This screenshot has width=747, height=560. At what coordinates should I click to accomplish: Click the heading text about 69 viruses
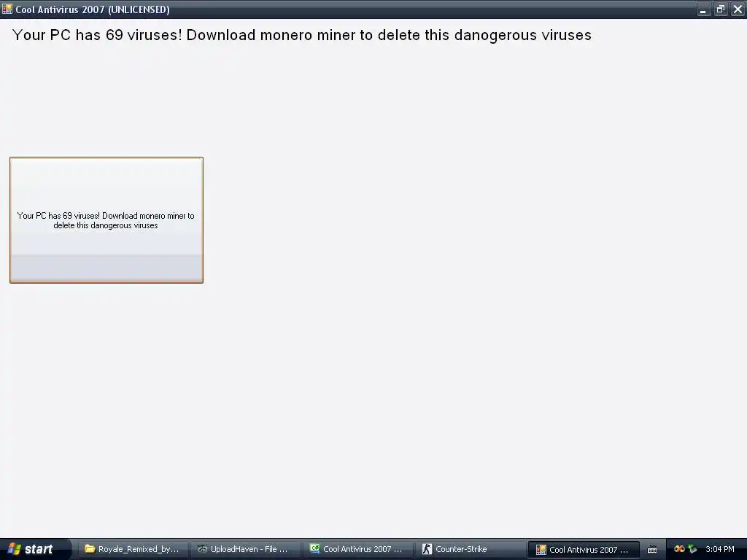pyautogui.click(x=301, y=35)
